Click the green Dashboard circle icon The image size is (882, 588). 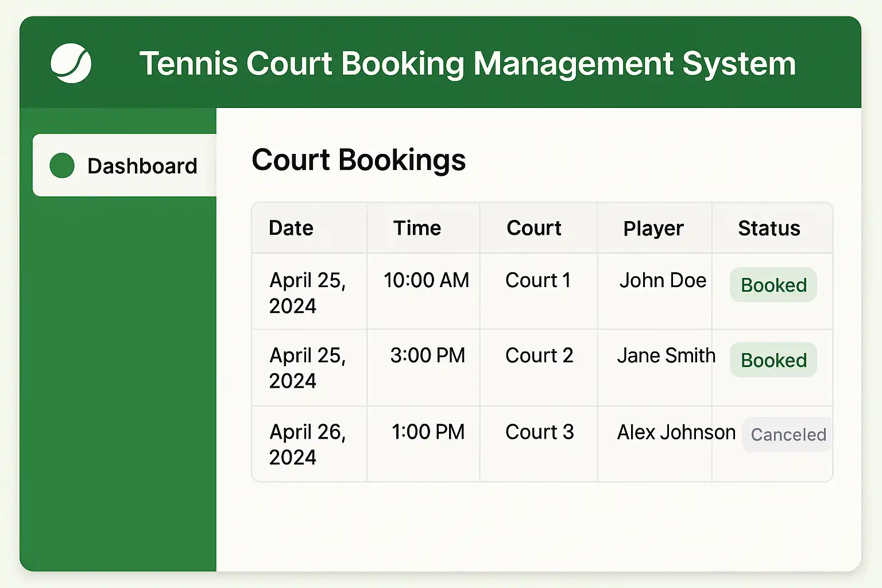tap(62, 165)
